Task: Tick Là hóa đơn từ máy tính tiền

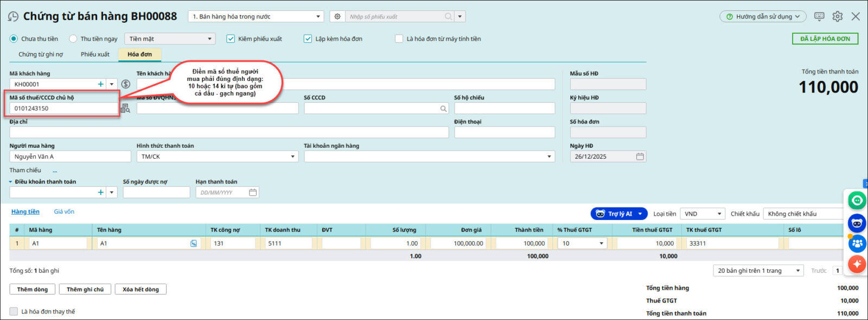Action: [x=399, y=39]
